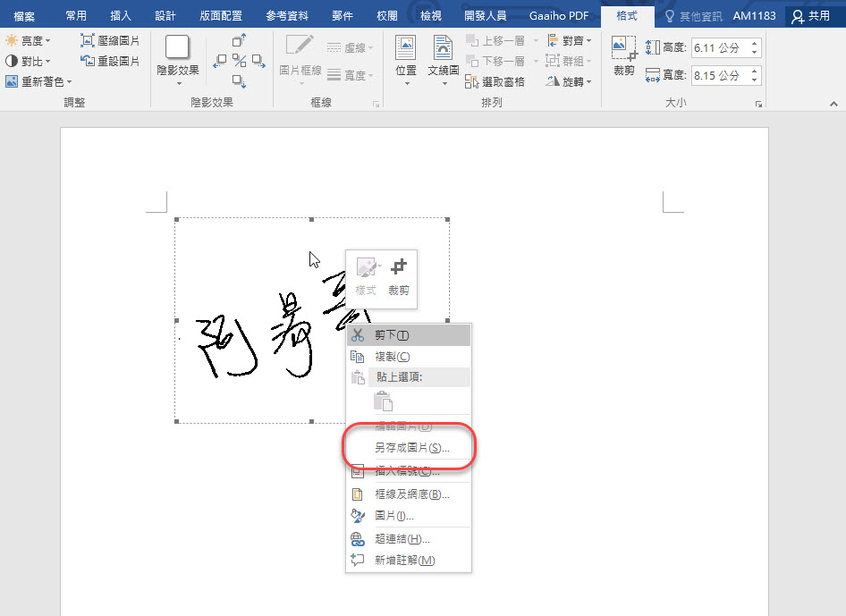Select the 格式 format tab
The height and width of the screenshot is (616, 846).
coord(627,15)
